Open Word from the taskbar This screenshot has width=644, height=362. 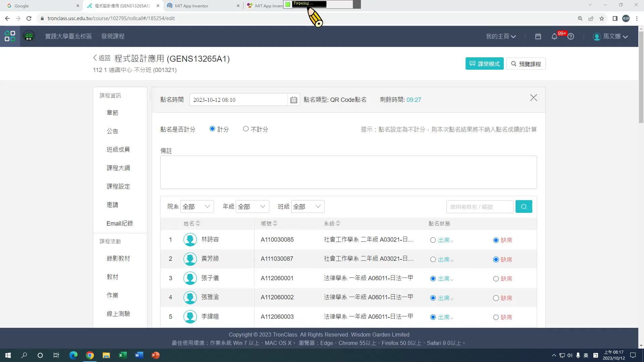click(139, 355)
